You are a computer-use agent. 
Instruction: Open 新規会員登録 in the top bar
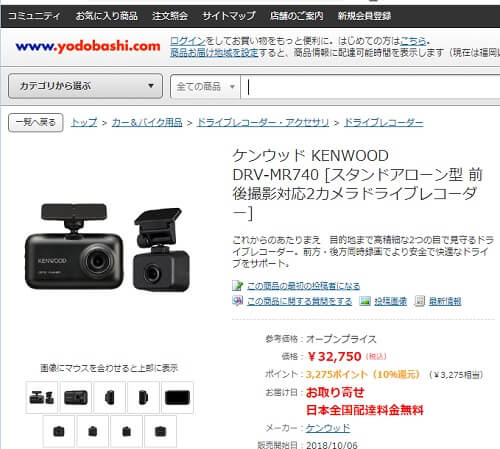click(x=364, y=16)
